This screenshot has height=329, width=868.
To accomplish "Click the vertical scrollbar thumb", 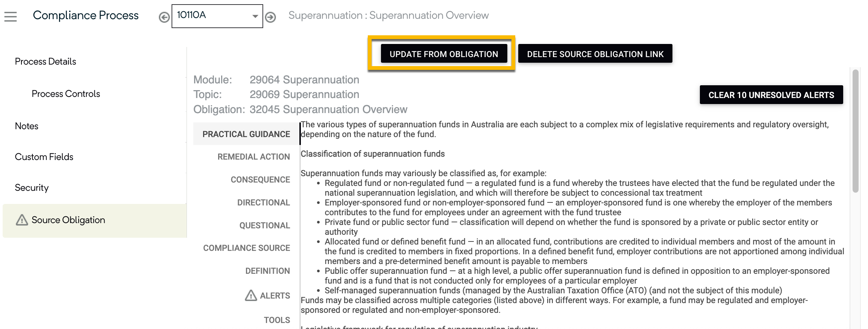I will (x=856, y=131).
